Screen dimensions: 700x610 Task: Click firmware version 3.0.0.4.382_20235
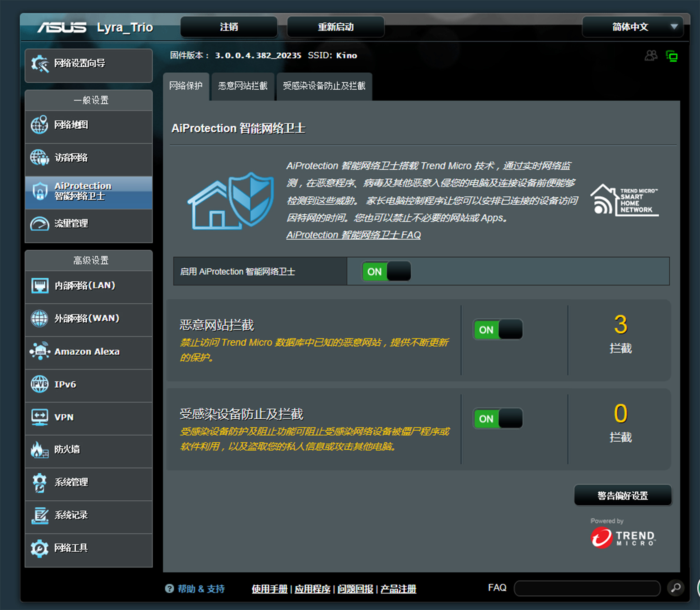[258, 56]
